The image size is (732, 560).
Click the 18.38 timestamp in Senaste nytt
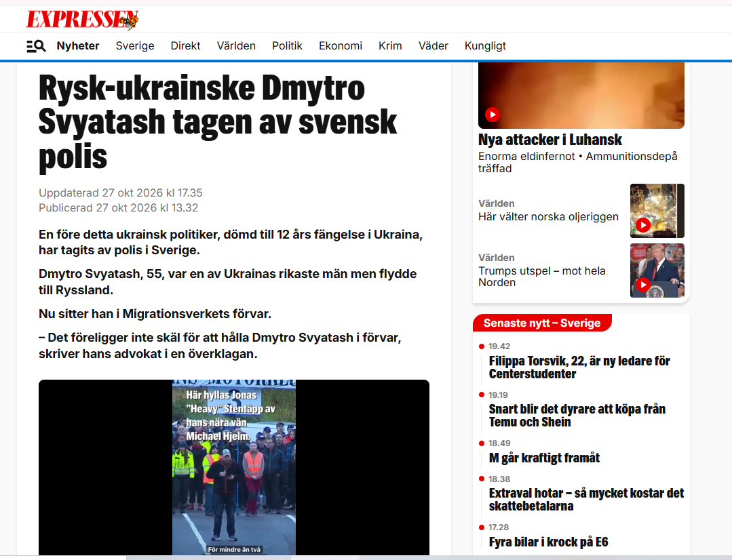[x=499, y=479]
